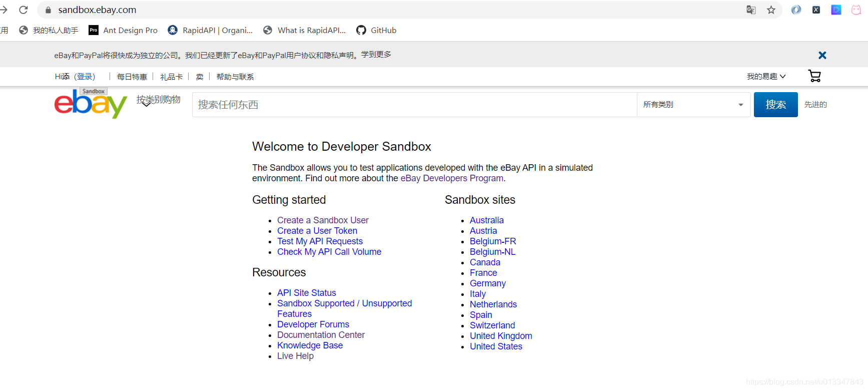Open Sandbox Supported / Unsupported Features link

(345, 308)
